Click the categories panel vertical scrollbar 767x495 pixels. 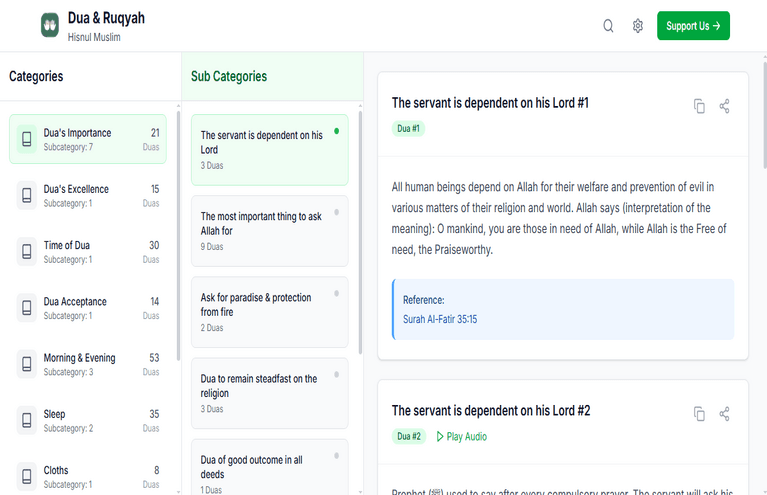click(x=179, y=230)
